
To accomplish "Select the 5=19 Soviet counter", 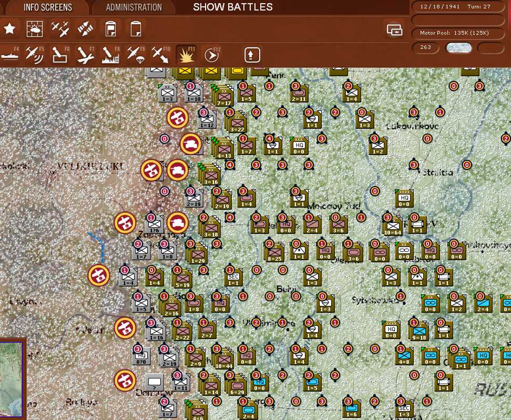I will (182, 279).
